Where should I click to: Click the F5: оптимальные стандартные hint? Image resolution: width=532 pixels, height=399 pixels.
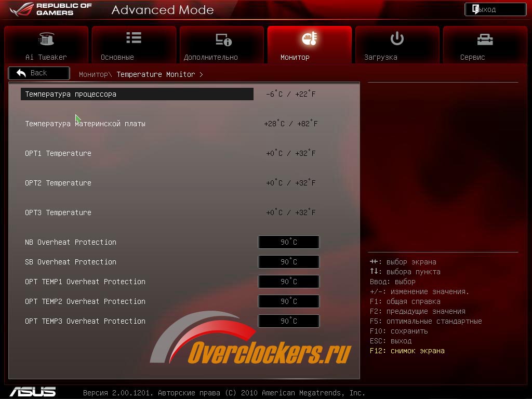pos(426,321)
